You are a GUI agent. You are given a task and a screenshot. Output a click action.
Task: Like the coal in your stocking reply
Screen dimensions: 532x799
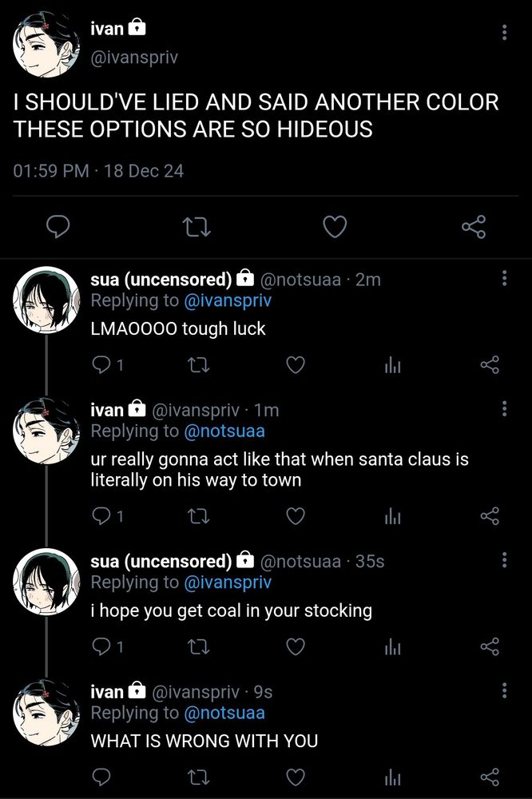click(x=296, y=646)
